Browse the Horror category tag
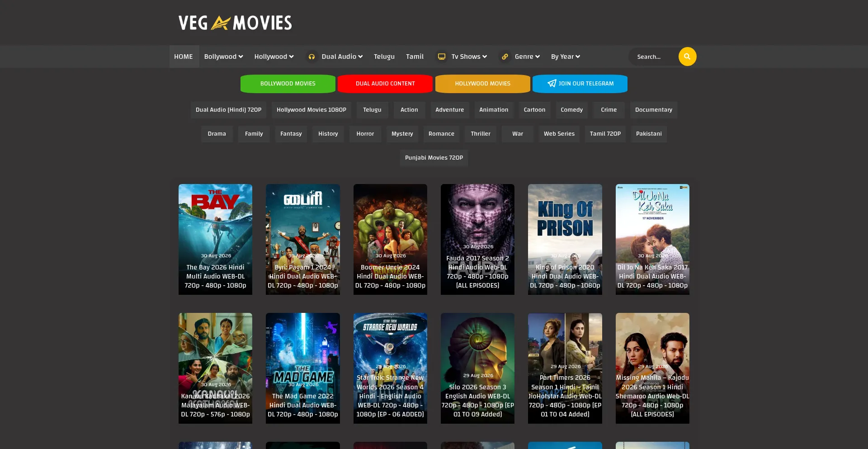 (x=365, y=134)
